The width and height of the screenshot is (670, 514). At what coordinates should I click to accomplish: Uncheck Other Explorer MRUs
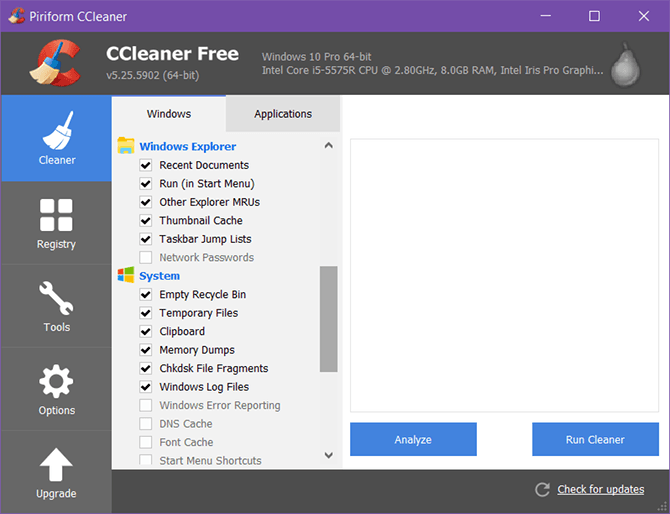(x=146, y=202)
